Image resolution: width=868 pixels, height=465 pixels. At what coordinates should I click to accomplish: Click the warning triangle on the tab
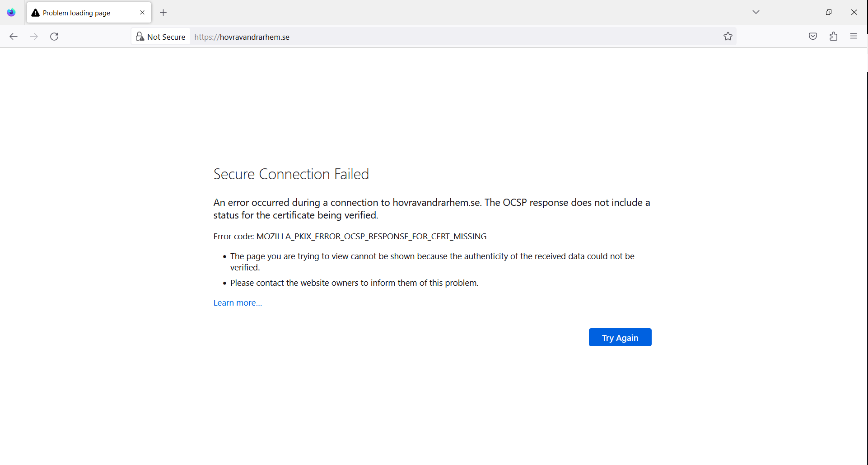pos(35,13)
